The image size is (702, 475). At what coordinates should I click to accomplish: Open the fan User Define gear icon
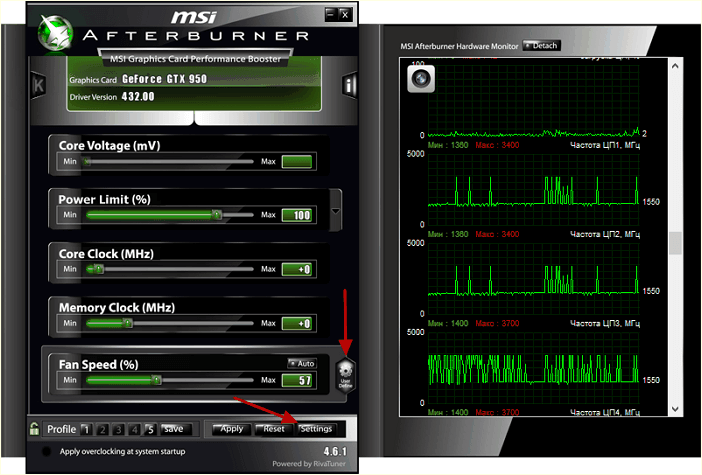(346, 375)
